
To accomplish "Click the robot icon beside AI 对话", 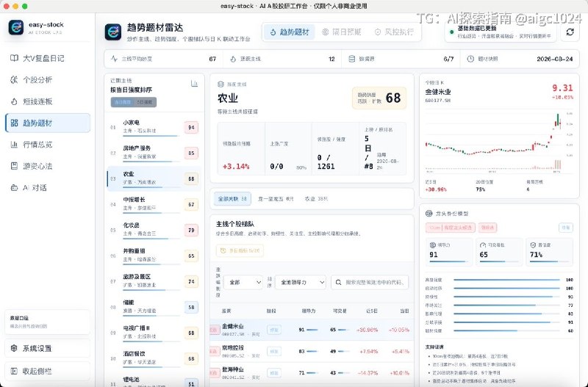I will coord(14,188).
